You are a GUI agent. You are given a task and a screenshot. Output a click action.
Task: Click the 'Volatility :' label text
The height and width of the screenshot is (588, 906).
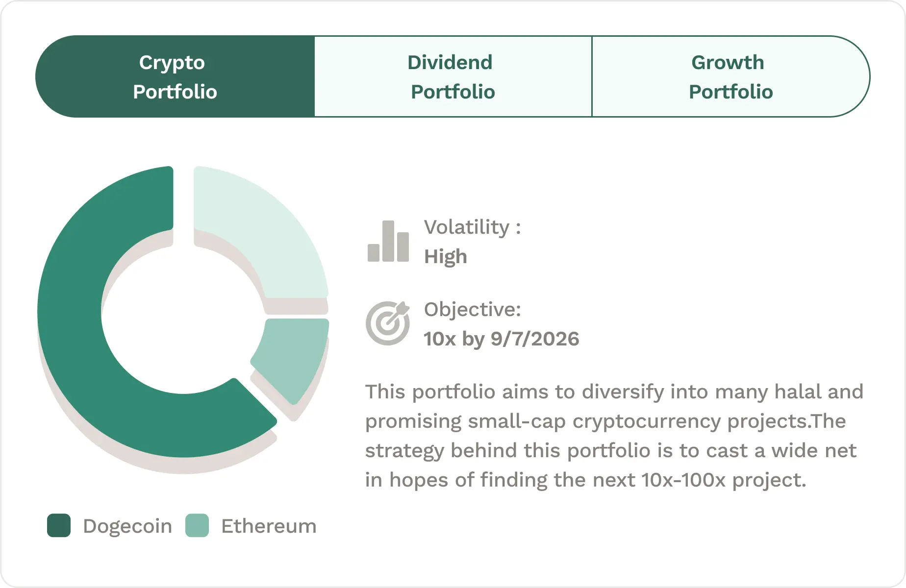coord(472,227)
